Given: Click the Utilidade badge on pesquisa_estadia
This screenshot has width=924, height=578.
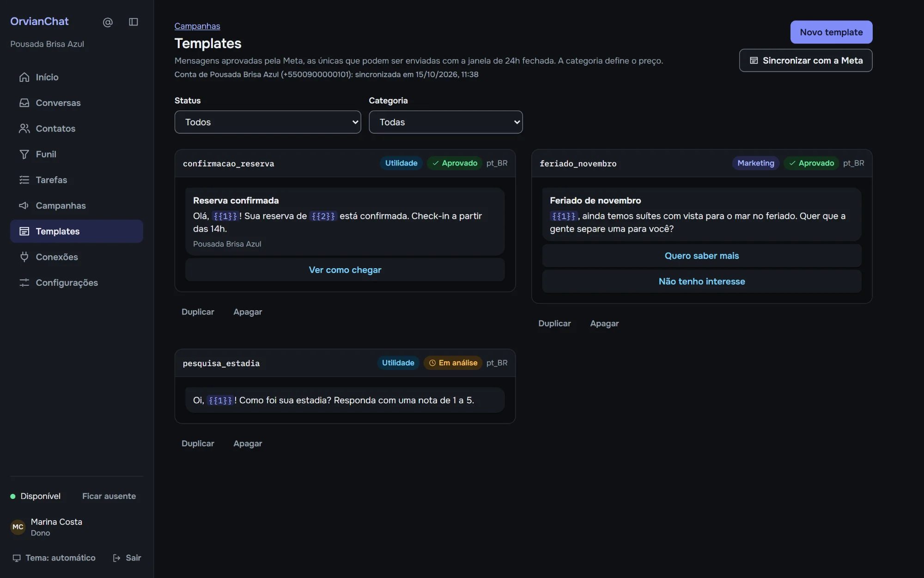Looking at the screenshot, I should 398,363.
